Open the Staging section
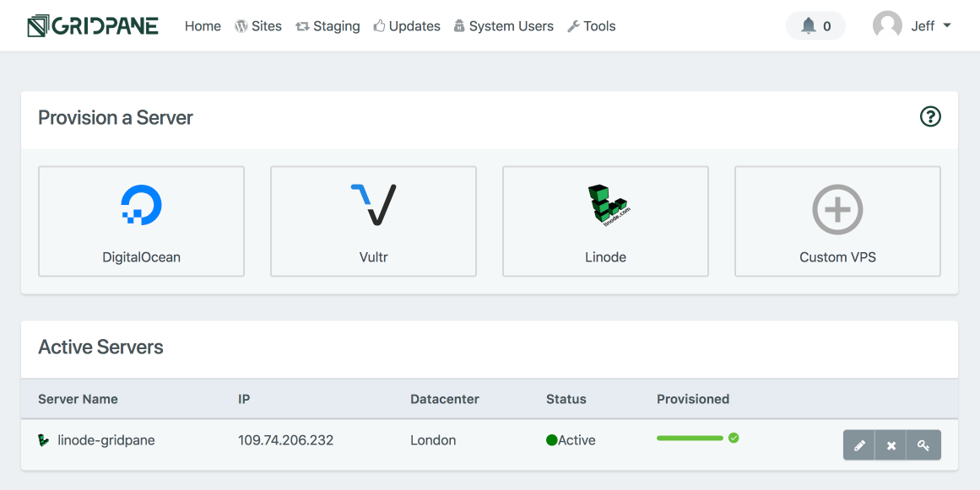 (x=328, y=26)
